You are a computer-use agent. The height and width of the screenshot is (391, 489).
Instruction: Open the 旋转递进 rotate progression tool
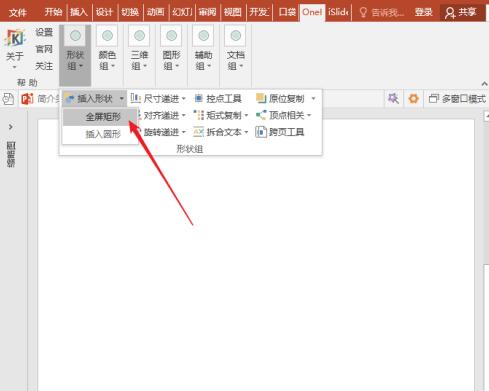161,132
